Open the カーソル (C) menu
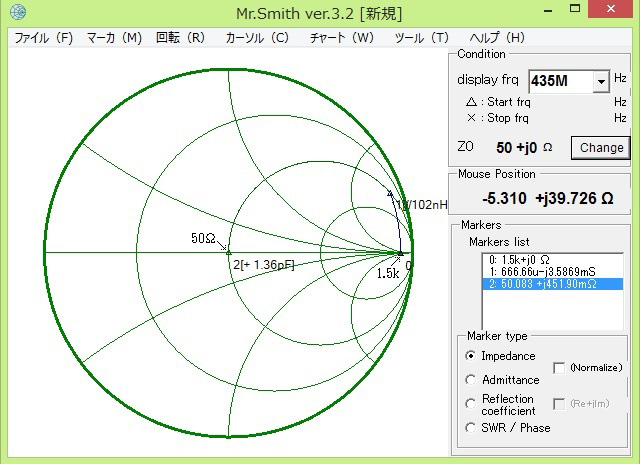The width and height of the screenshot is (640, 464). (x=257, y=38)
